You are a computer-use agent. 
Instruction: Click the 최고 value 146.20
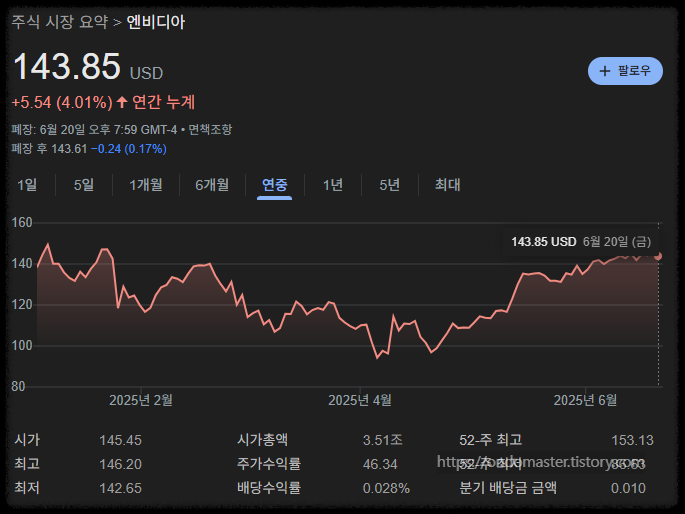point(121,464)
